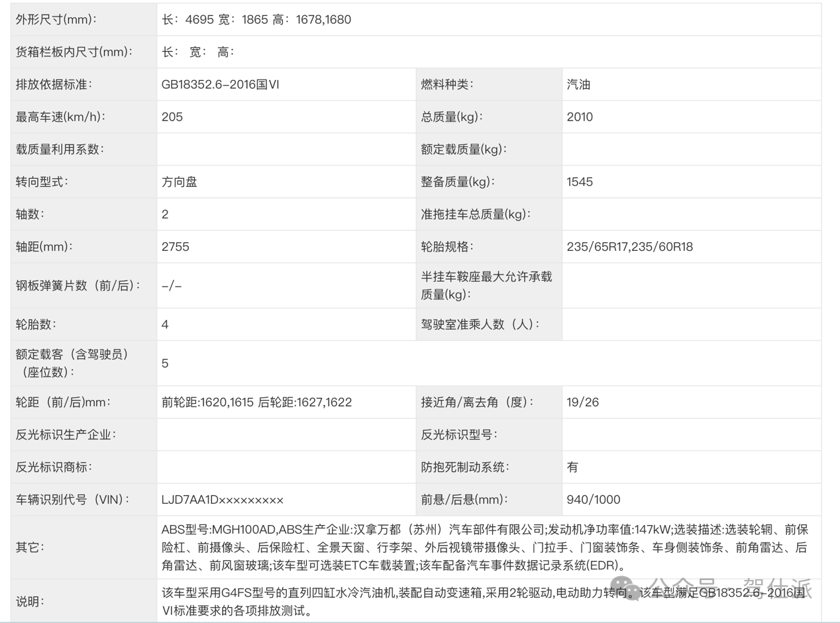Click the top speed value 205

click(172, 117)
